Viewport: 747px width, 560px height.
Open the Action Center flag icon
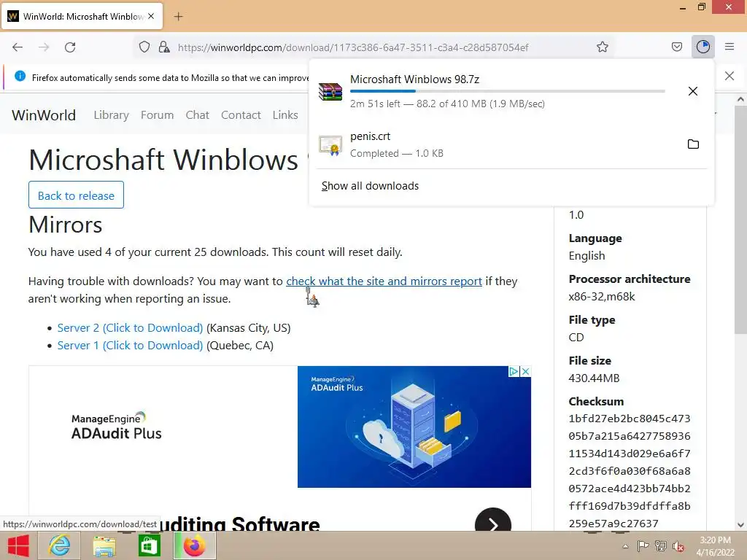(643, 545)
